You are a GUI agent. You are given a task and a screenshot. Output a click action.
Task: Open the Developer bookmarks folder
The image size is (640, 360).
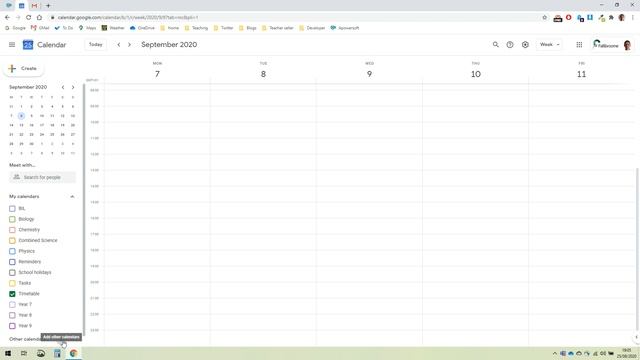click(x=312, y=28)
